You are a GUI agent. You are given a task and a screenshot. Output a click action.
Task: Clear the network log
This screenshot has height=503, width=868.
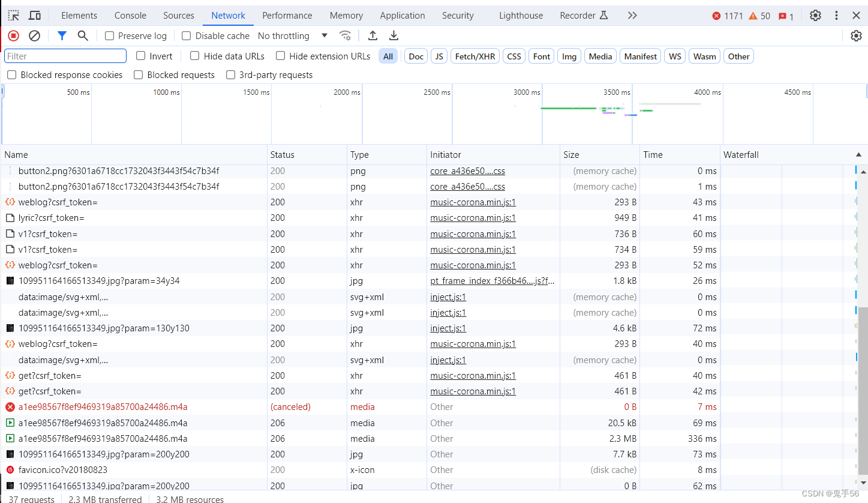pyautogui.click(x=35, y=36)
